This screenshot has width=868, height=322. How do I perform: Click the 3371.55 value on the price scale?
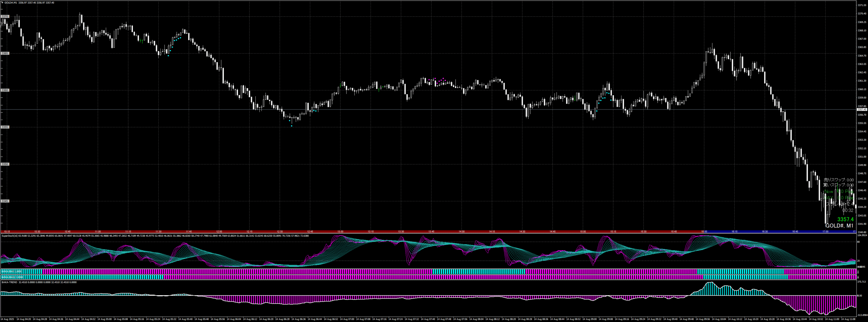862,5
